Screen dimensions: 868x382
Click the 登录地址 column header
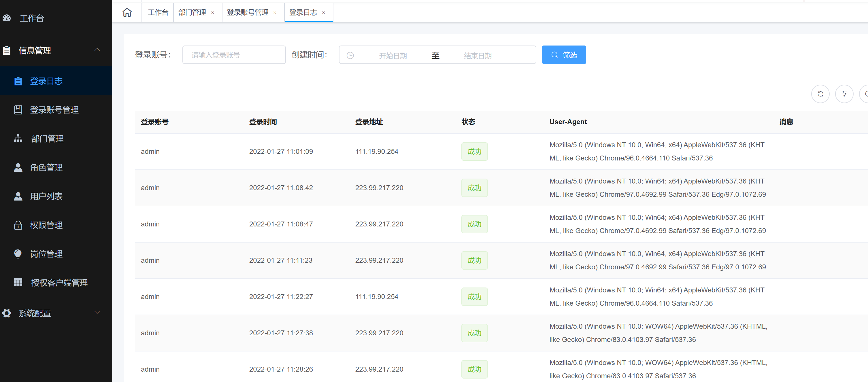click(x=369, y=122)
